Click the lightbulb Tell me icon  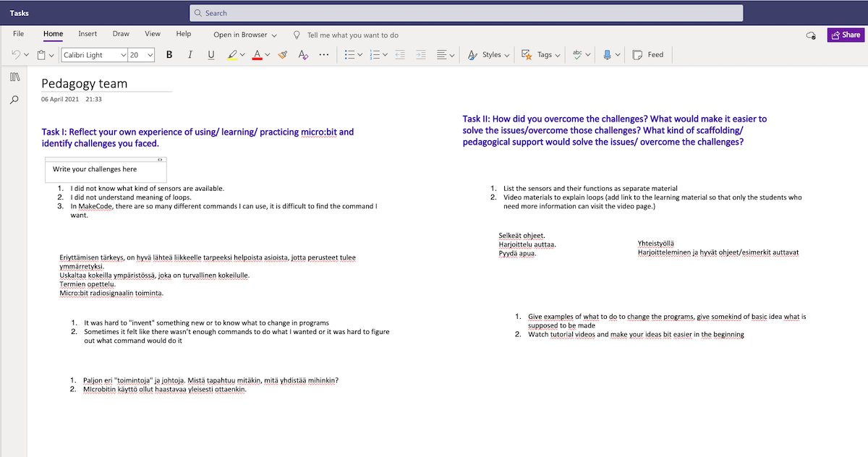point(297,35)
